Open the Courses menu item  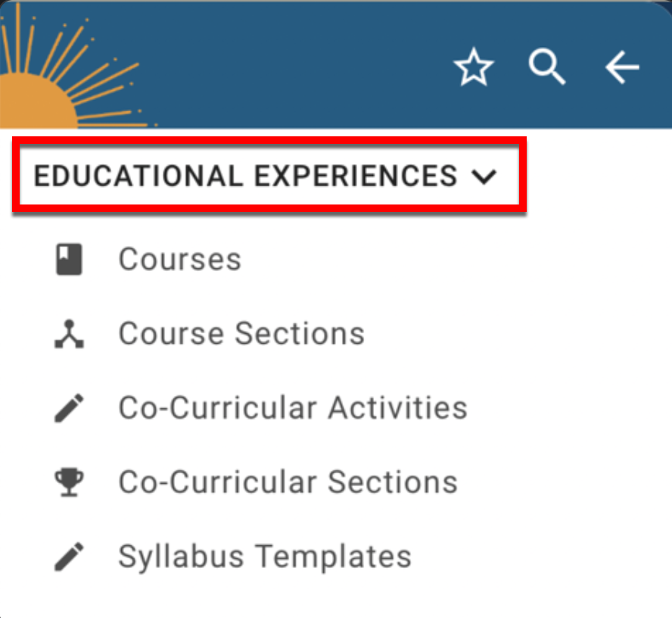[179, 260]
